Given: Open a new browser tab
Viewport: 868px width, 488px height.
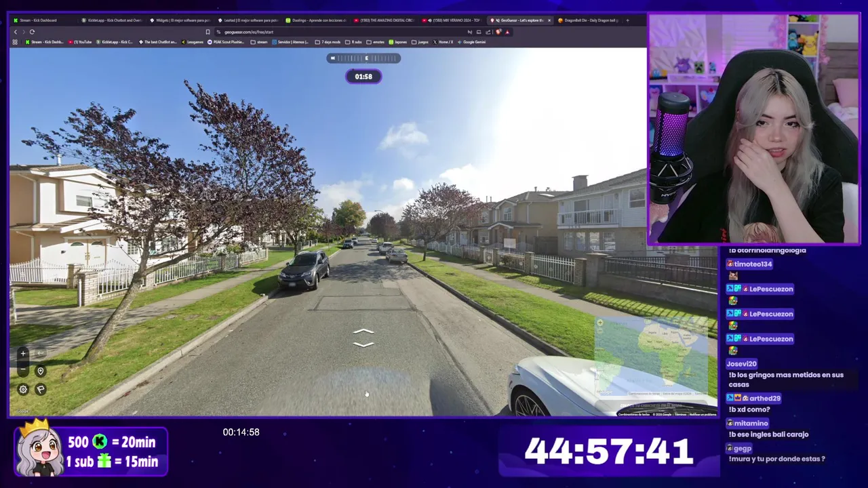Looking at the screenshot, I should click(x=627, y=20).
